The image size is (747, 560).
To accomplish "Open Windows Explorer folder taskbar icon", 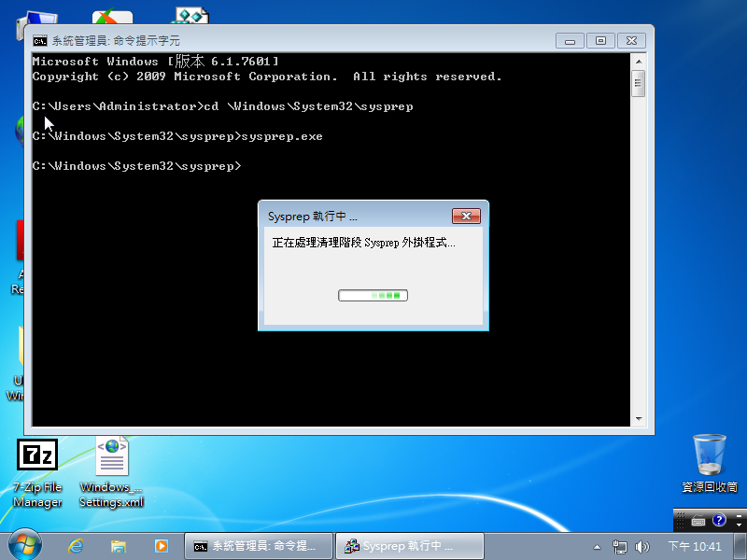I will pos(119,546).
